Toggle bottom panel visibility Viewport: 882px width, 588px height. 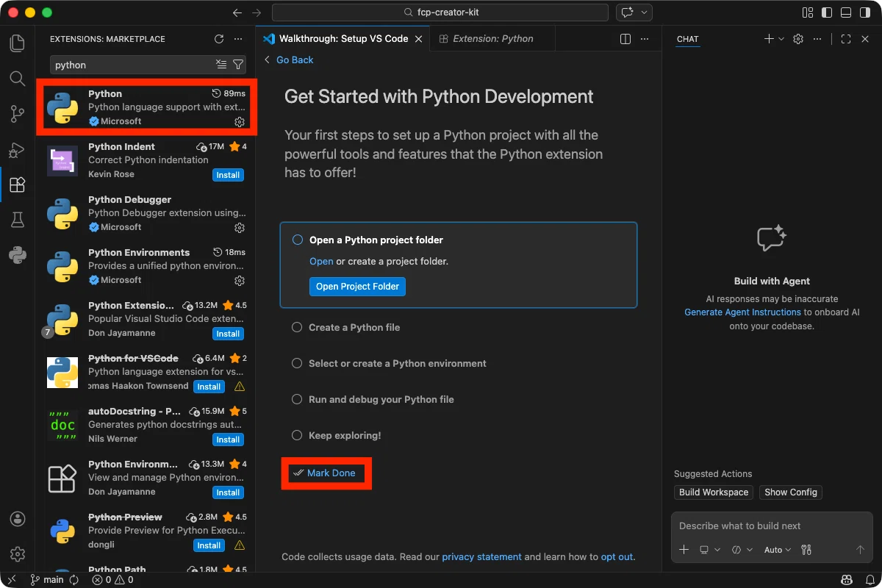[846, 12]
